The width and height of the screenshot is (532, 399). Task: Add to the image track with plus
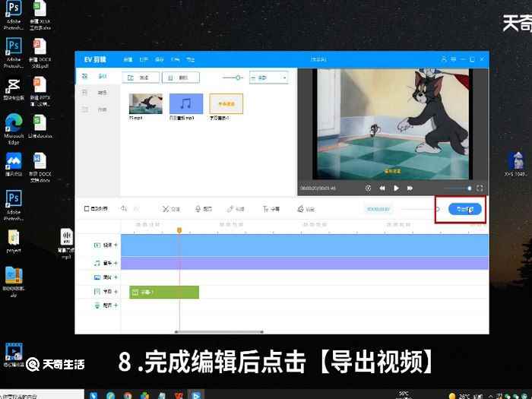[x=116, y=277]
